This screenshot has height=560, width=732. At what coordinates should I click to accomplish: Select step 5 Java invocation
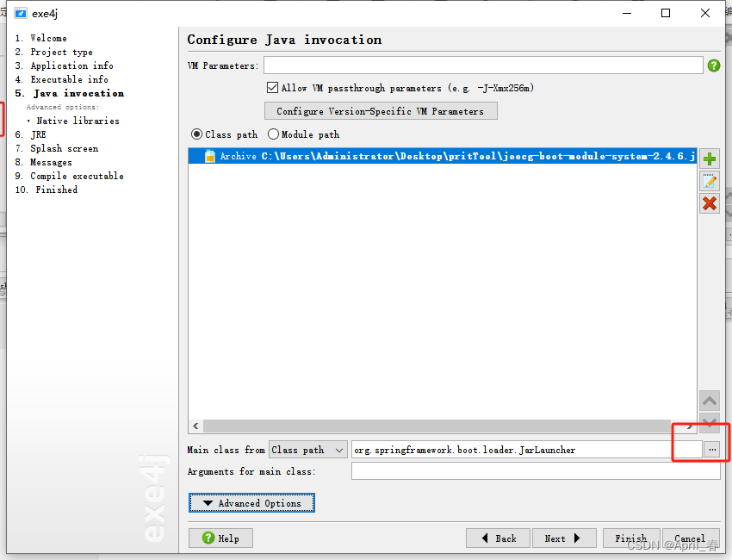[70, 93]
